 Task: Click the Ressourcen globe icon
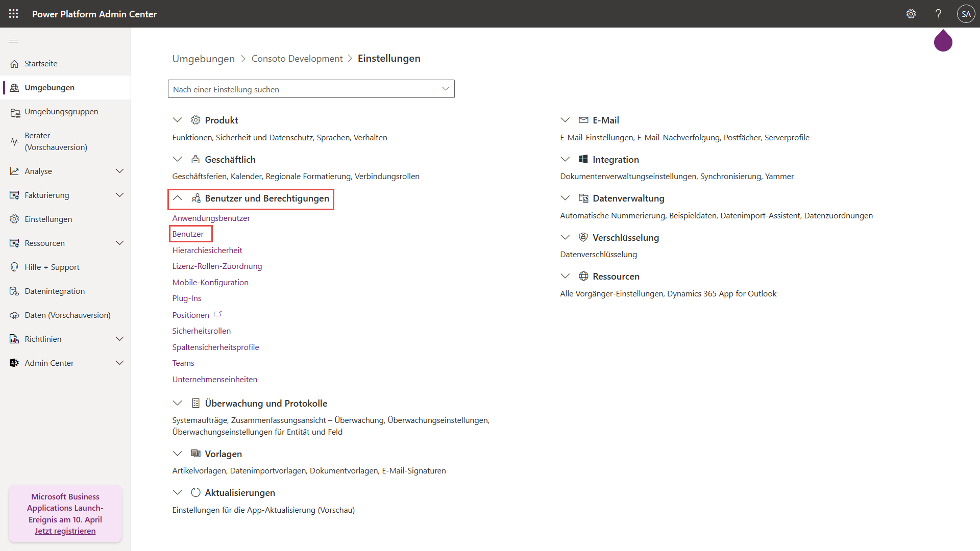(x=583, y=276)
